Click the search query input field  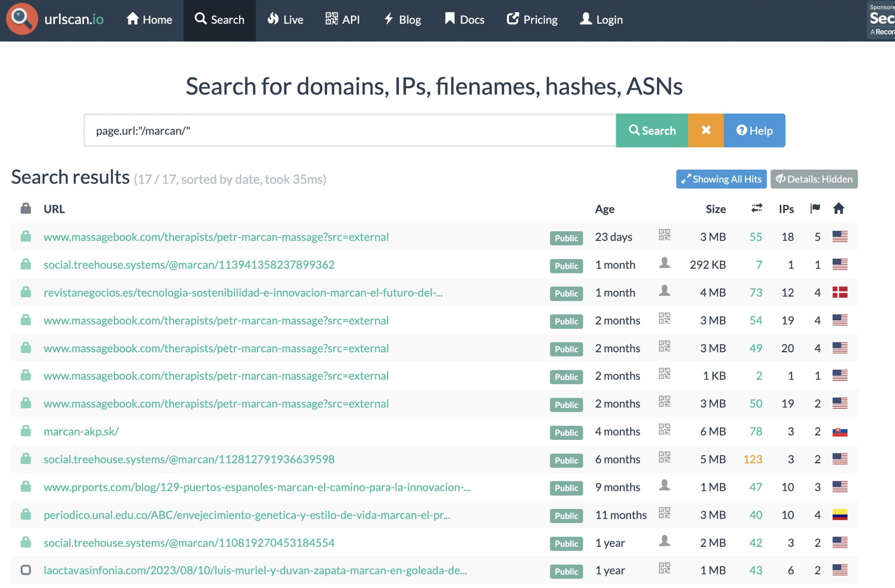350,131
